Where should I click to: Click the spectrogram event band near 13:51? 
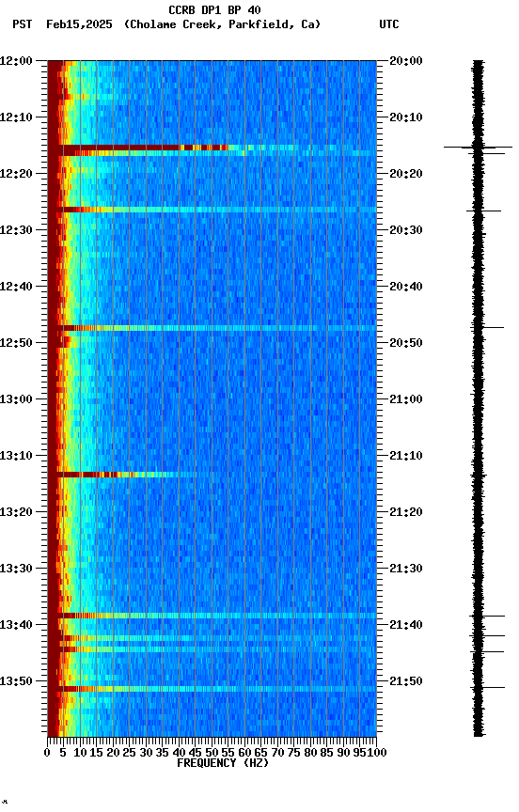click(x=212, y=689)
